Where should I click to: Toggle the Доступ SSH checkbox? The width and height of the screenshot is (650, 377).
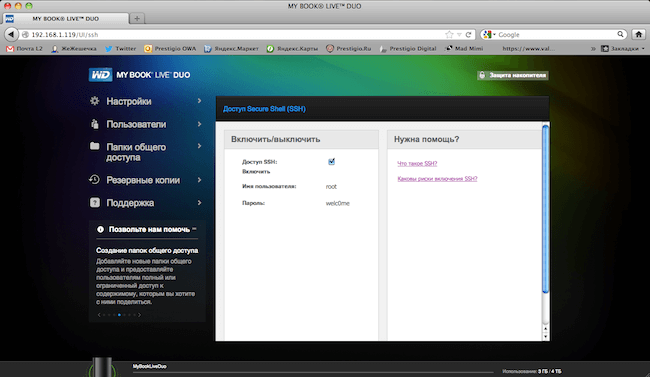(331, 161)
